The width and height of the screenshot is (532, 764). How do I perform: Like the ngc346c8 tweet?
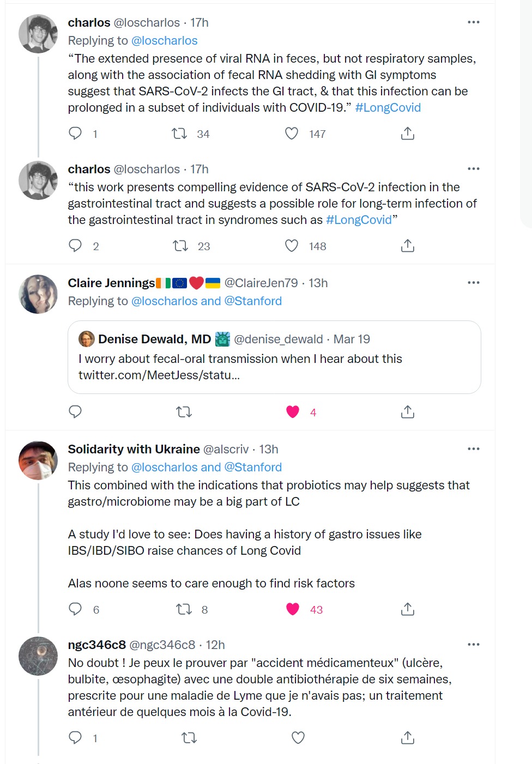(298, 738)
